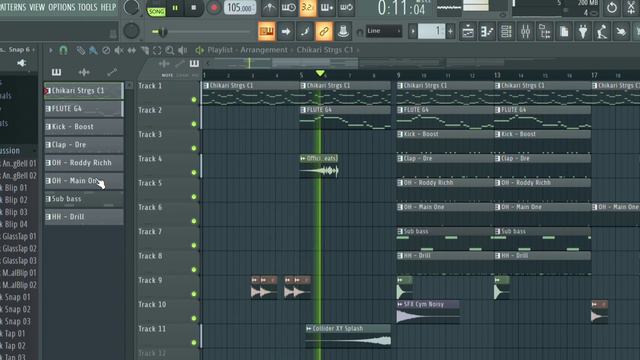Toggle multilink to controllers icon
640x360 pixels.
coord(343,31)
